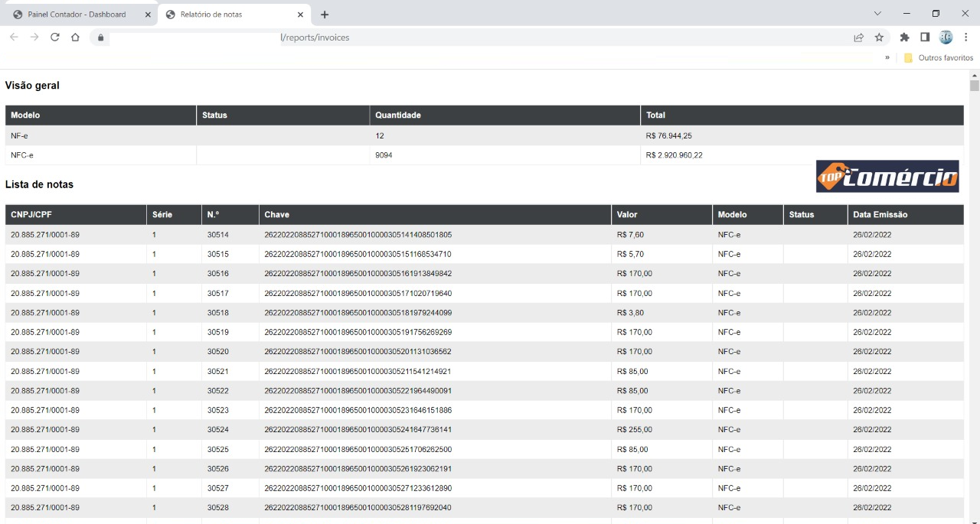Open the Chrome three-dot menu

tap(966, 37)
